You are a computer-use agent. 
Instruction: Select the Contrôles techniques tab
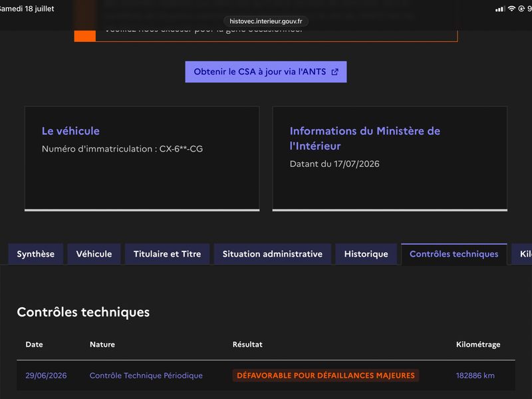tap(454, 254)
